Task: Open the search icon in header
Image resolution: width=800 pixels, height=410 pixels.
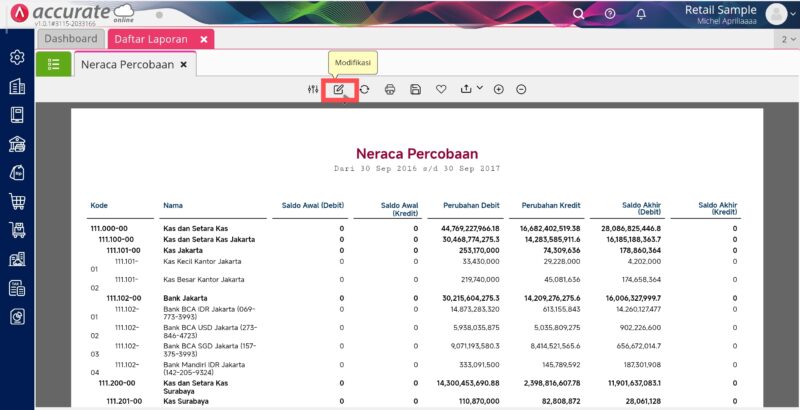Action: (x=578, y=13)
